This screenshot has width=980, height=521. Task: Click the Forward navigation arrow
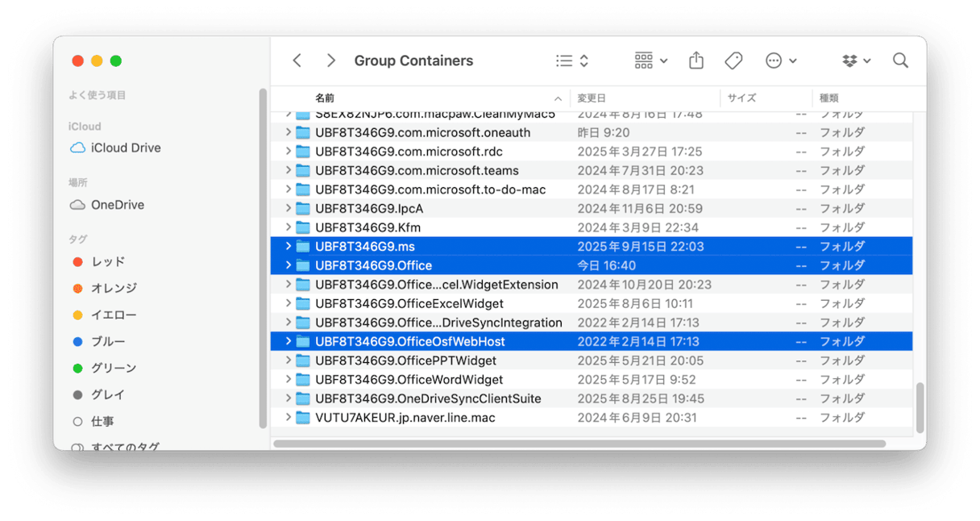tap(330, 60)
